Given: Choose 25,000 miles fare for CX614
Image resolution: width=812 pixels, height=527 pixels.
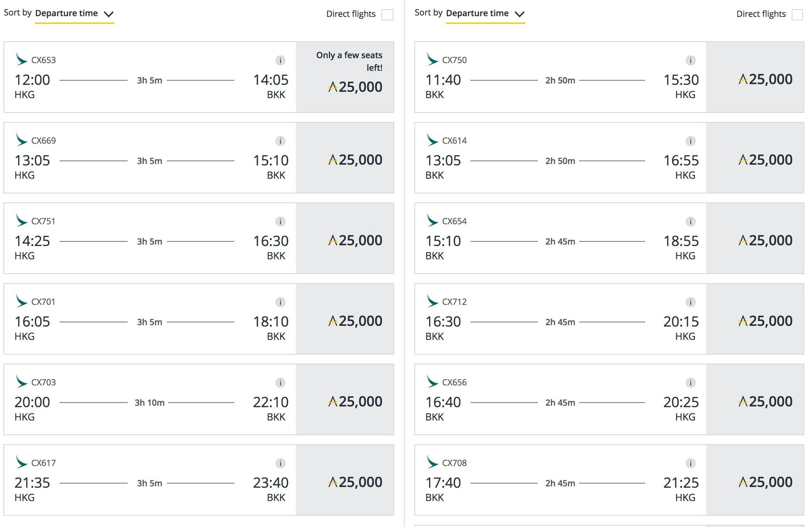Looking at the screenshot, I should click(x=755, y=158).
